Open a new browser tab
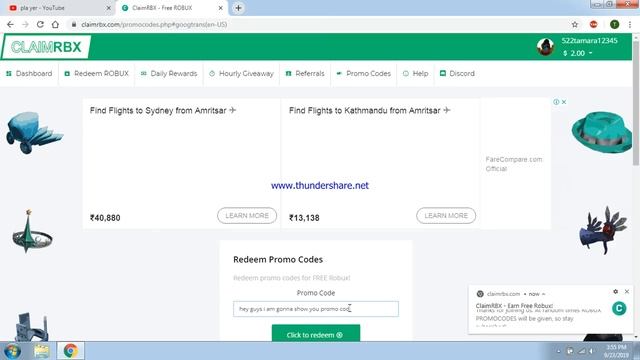Viewport: 640px width, 360px height. 238,8
